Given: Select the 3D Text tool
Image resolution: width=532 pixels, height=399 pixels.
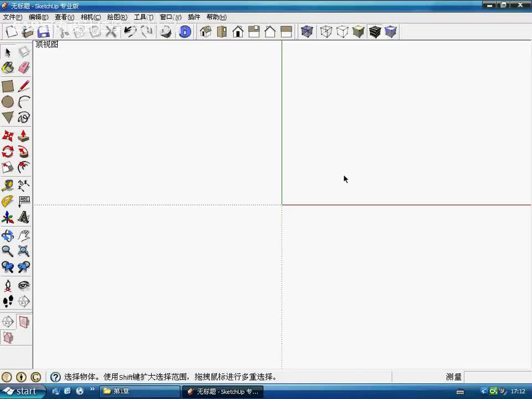Looking at the screenshot, I should point(24,217).
